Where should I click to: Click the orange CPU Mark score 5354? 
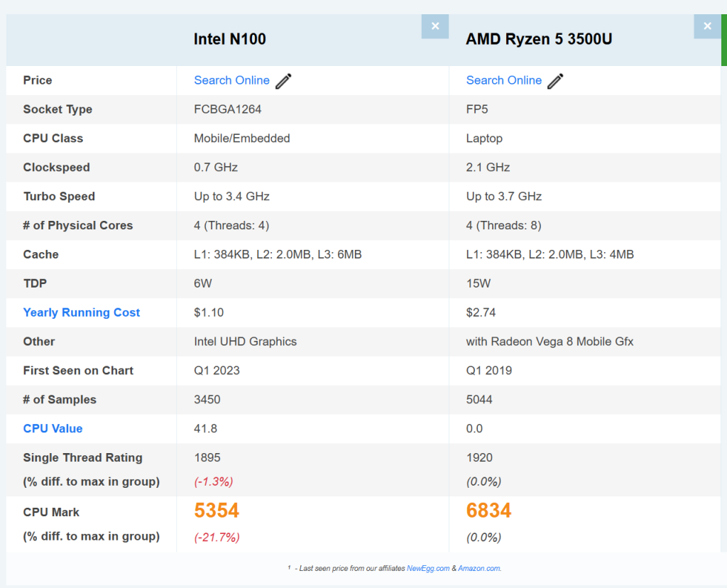tap(217, 511)
